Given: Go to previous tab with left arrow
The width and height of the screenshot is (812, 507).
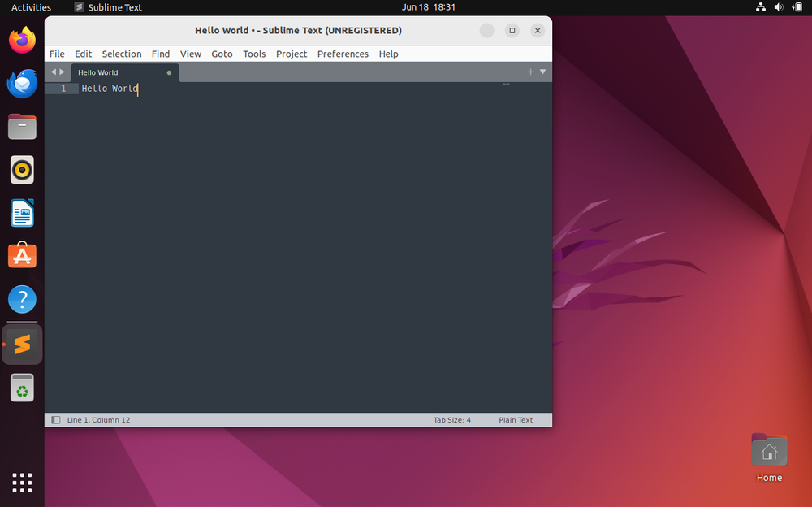Looking at the screenshot, I should coord(54,72).
